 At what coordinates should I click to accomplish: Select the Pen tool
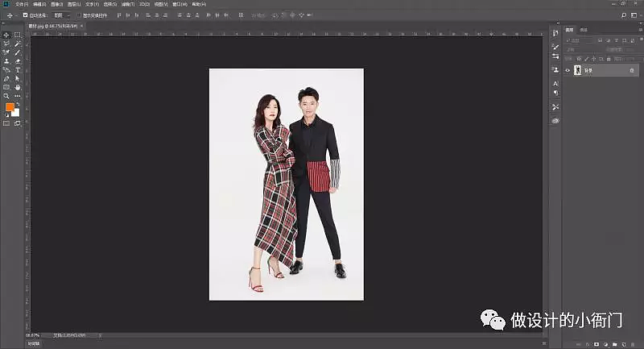click(6, 78)
